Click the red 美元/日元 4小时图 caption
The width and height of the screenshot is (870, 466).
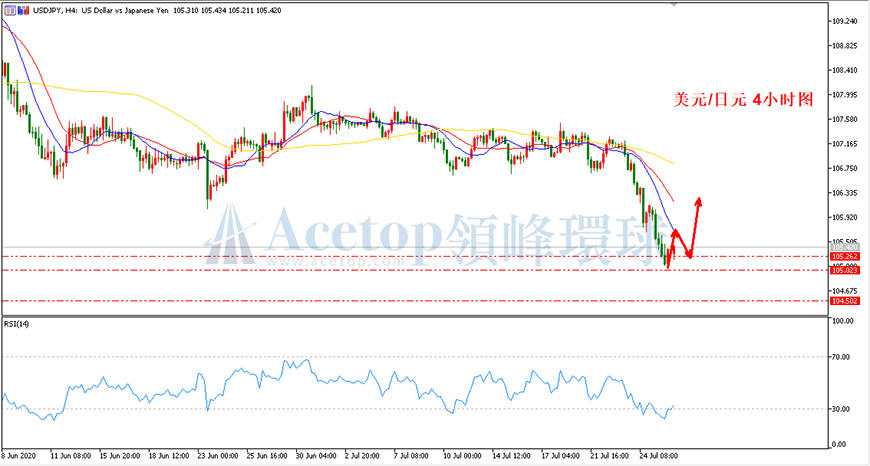tap(743, 99)
